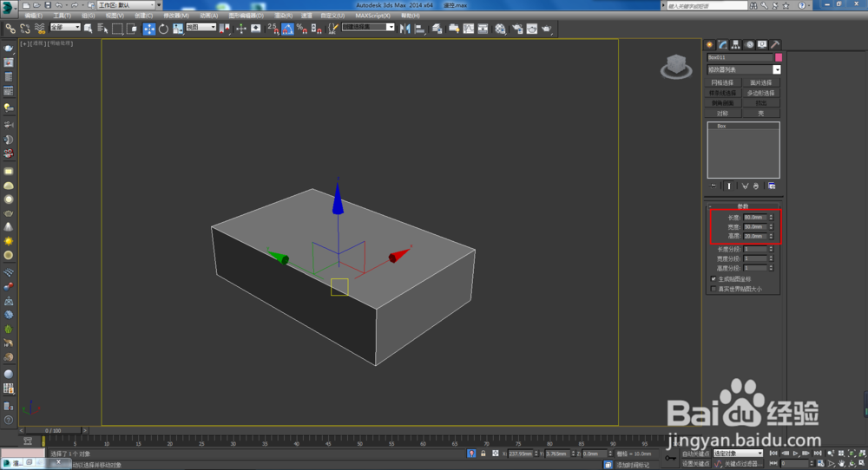Open the MAXScript(X) menu

click(x=372, y=16)
